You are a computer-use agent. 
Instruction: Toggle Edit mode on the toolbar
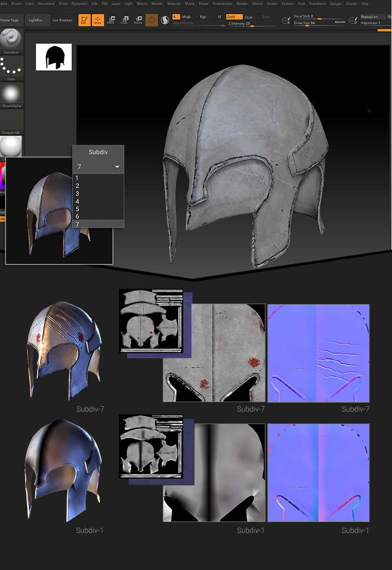[x=84, y=20]
